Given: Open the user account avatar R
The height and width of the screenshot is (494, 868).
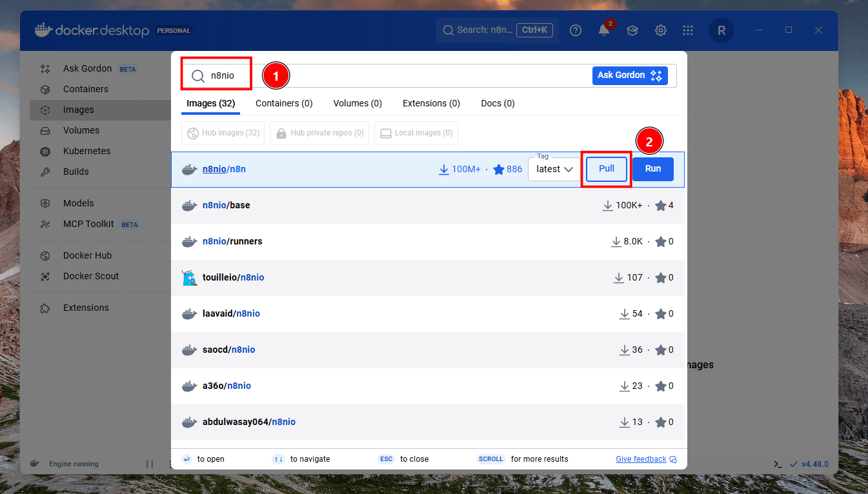Looking at the screenshot, I should coord(721,30).
